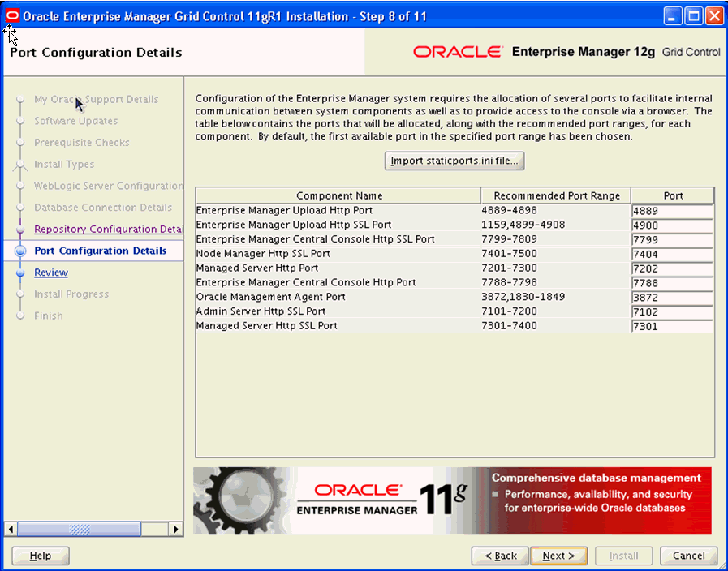Screen dimensions: 728x571
Task: Click 'My Oracle Support Details' step text
Action: click(x=96, y=99)
